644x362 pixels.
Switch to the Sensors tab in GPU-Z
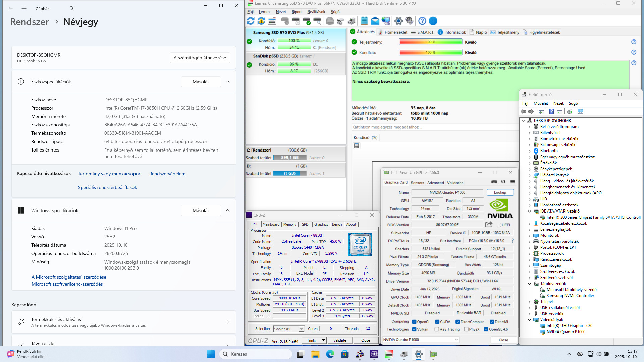(417, 183)
